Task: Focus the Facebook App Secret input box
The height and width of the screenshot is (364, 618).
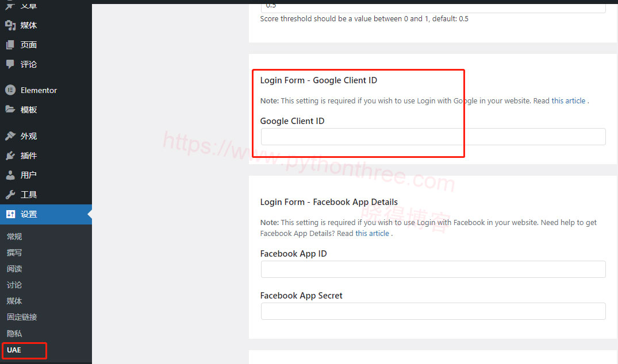Action: tap(433, 311)
